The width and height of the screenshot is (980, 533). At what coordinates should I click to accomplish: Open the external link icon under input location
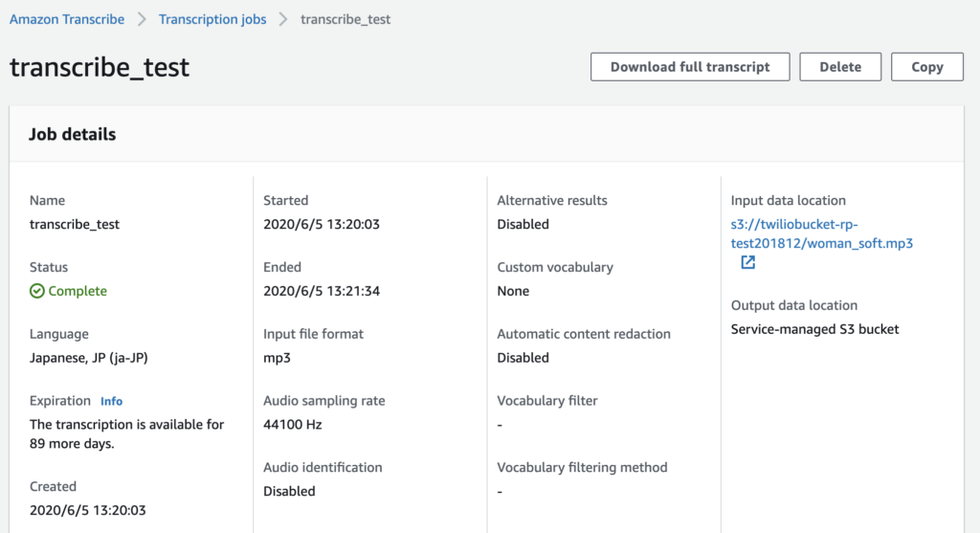pos(747,262)
